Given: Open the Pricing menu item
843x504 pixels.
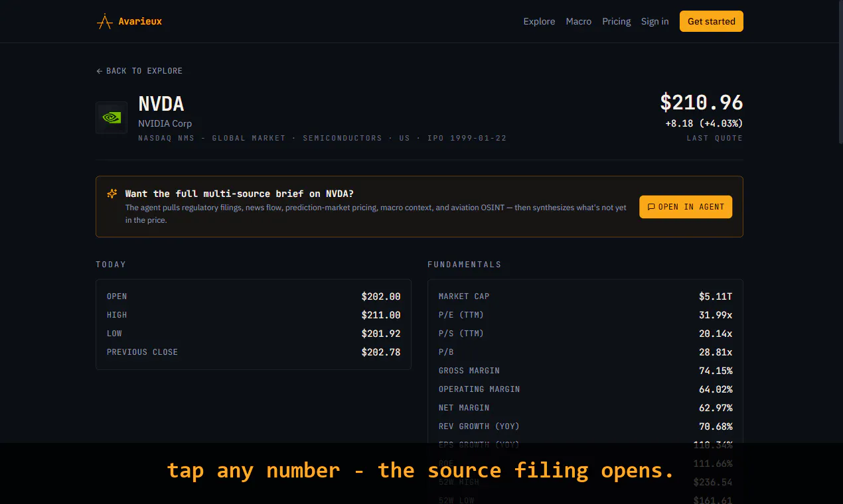Looking at the screenshot, I should click(617, 21).
